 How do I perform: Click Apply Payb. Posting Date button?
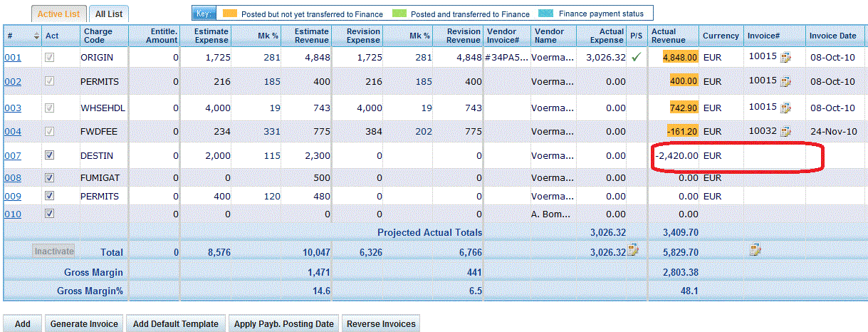284,323
